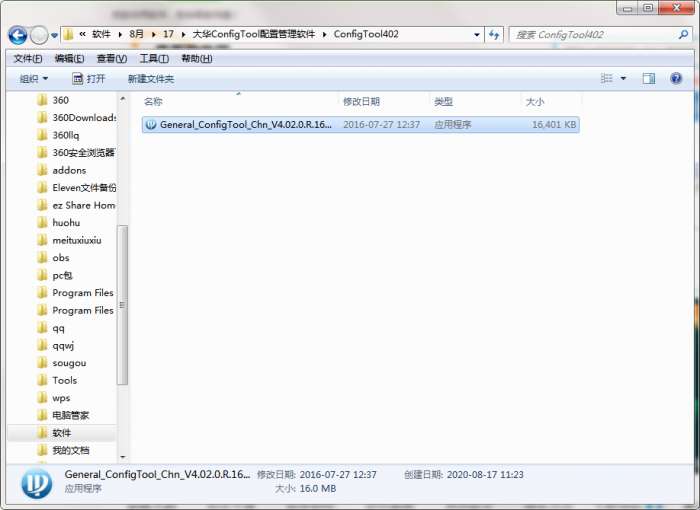The width and height of the screenshot is (700, 510).
Task: Select the 电脑管家 folder
Action: pos(71,415)
